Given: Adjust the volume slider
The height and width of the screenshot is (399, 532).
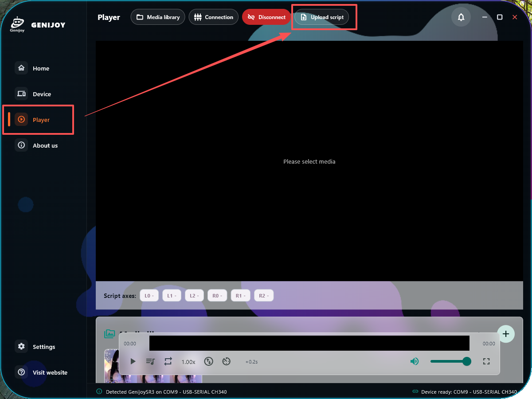Looking at the screenshot, I should (x=450, y=361).
